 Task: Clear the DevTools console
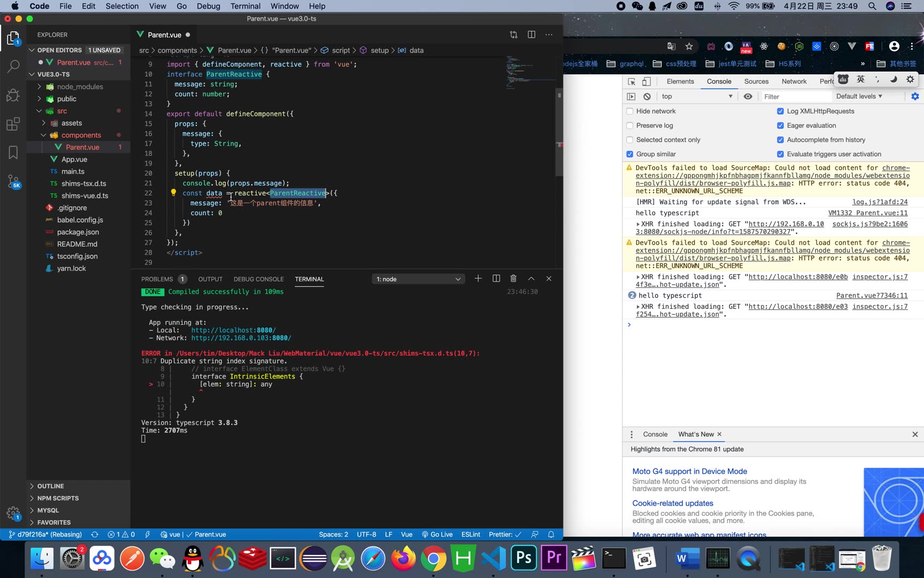tap(647, 96)
